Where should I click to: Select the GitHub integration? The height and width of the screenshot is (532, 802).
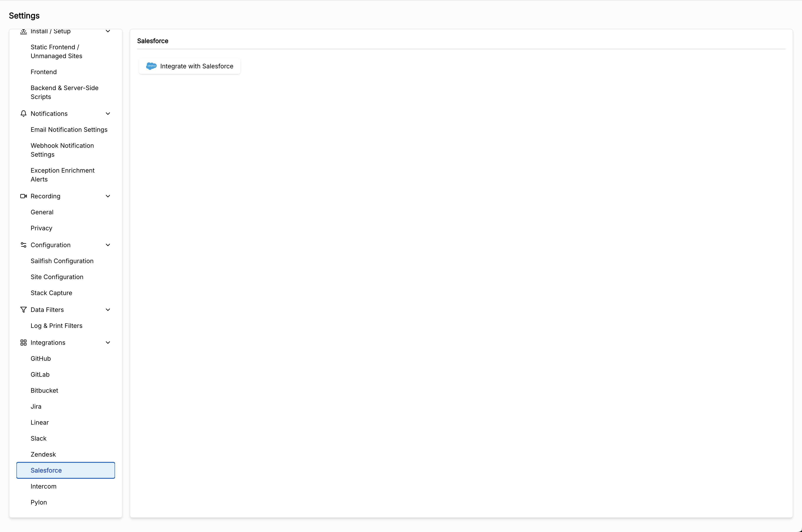point(66,359)
